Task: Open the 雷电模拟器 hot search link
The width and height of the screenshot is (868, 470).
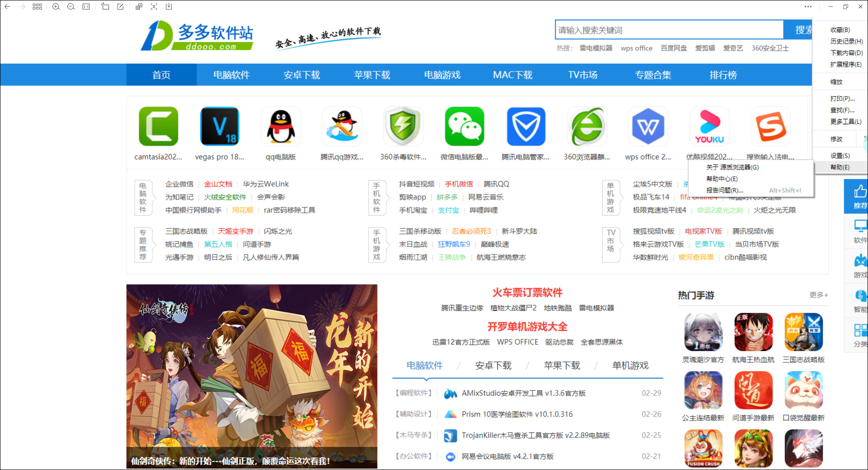Action: [x=596, y=48]
